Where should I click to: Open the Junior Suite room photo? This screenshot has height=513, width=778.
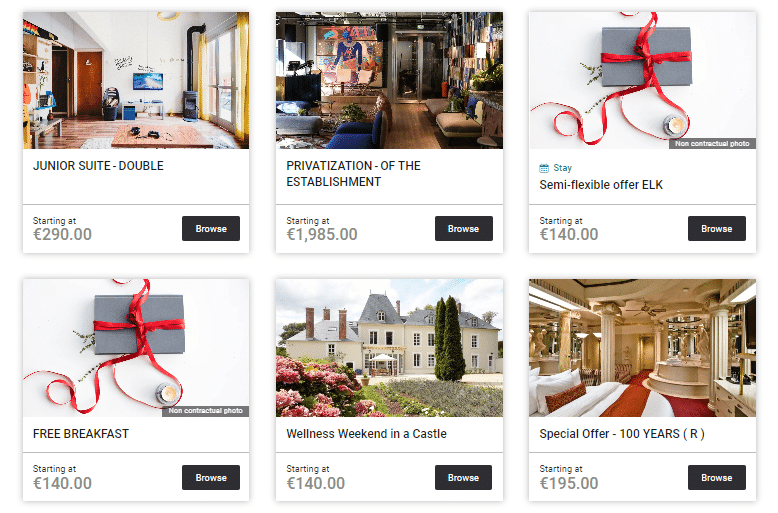[x=136, y=80]
